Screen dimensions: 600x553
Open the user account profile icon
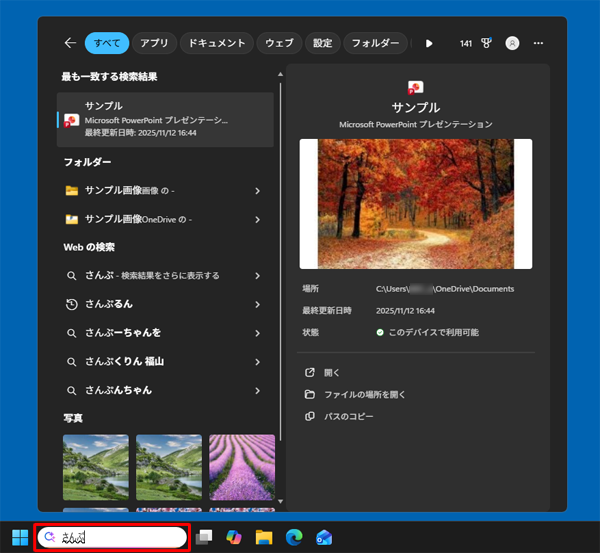tap(513, 43)
